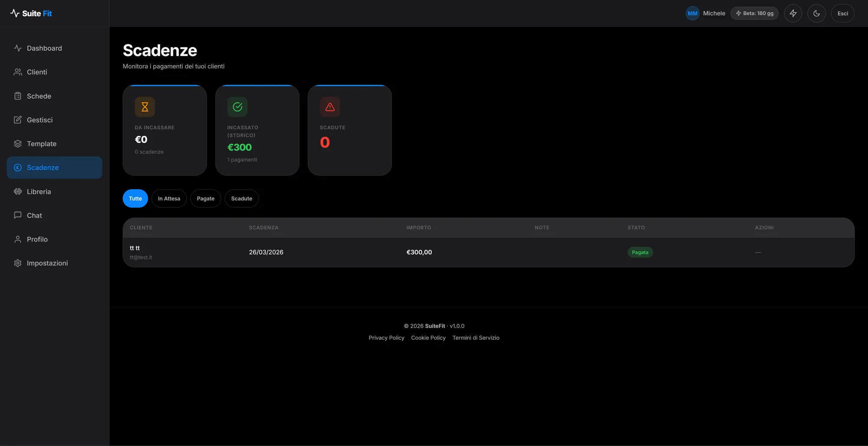Select the Tutte filter tab

(x=135, y=199)
